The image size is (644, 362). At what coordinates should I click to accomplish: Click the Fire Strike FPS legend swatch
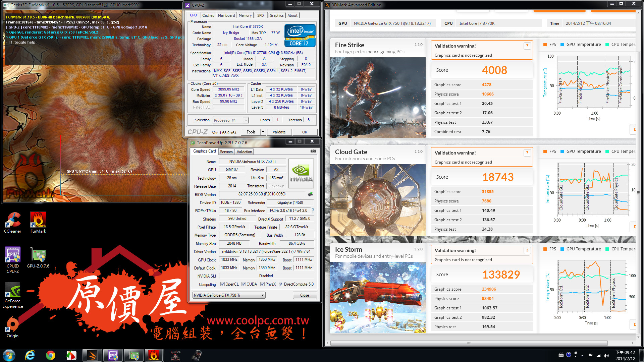click(545, 45)
